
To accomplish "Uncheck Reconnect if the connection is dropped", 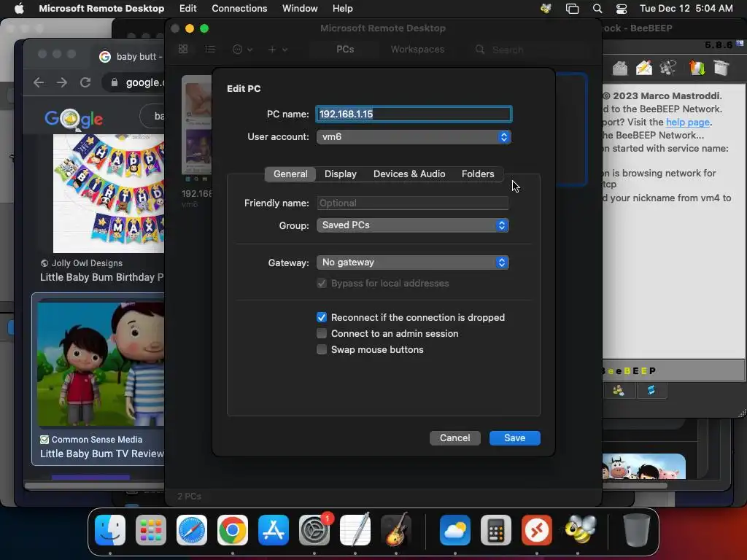I will (x=322, y=317).
